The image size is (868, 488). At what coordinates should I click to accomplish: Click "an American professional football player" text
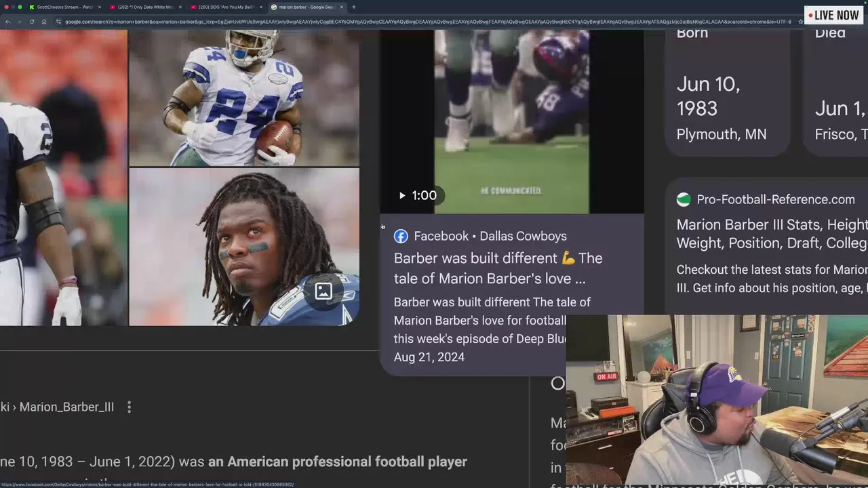click(338, 462)
